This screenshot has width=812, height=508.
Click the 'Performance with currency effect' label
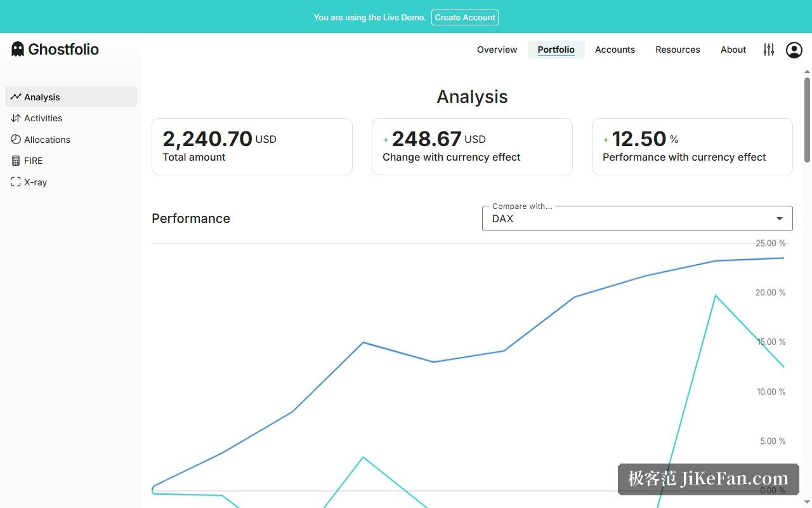coord(684,157)
